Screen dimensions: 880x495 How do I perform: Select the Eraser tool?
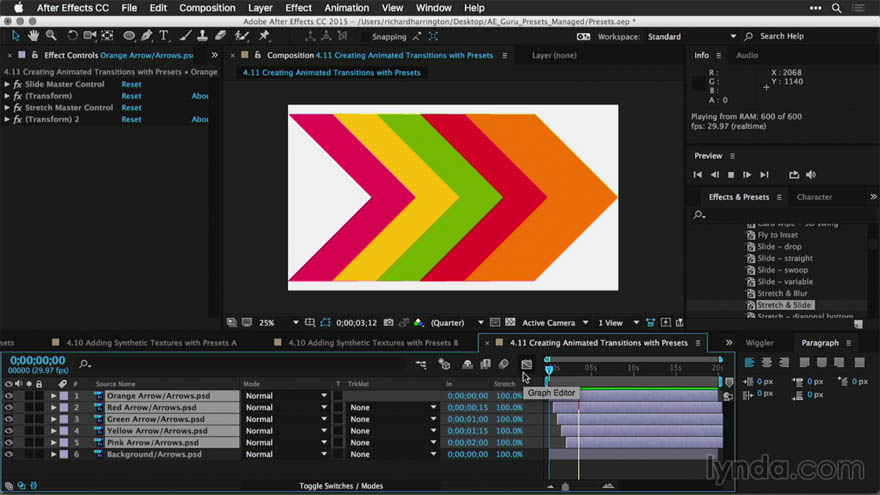221,36
